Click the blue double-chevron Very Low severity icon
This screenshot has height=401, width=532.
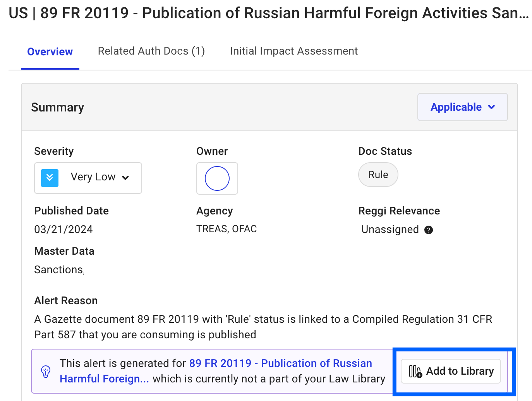(x=50, y=178)
